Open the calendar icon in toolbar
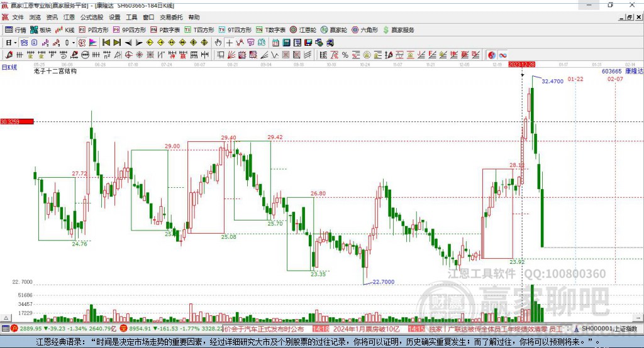This screenshot has height=348, width=644. click(275, 43)
